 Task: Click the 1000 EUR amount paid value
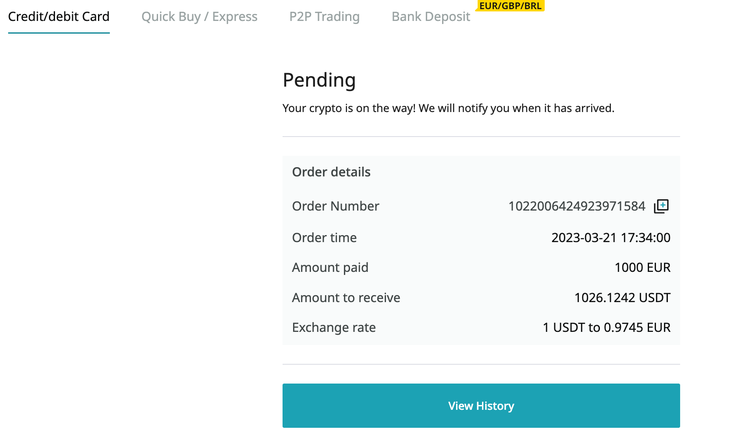pos(642,267)
